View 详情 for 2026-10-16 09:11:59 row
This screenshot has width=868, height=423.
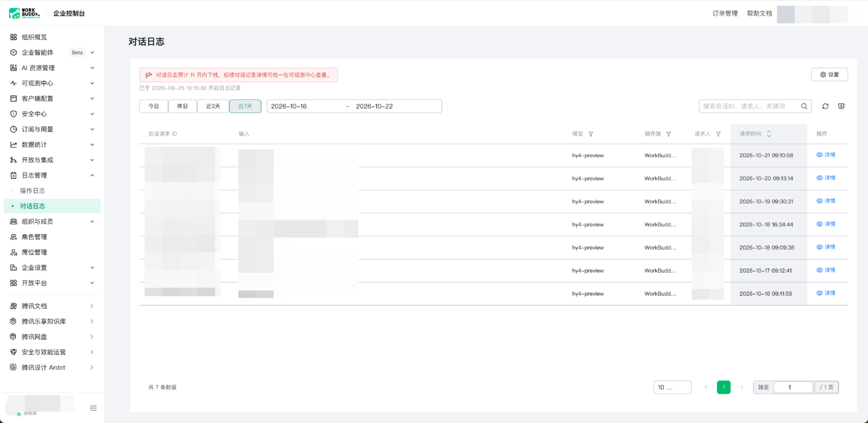pyautogui.click(x=826, y=293)
